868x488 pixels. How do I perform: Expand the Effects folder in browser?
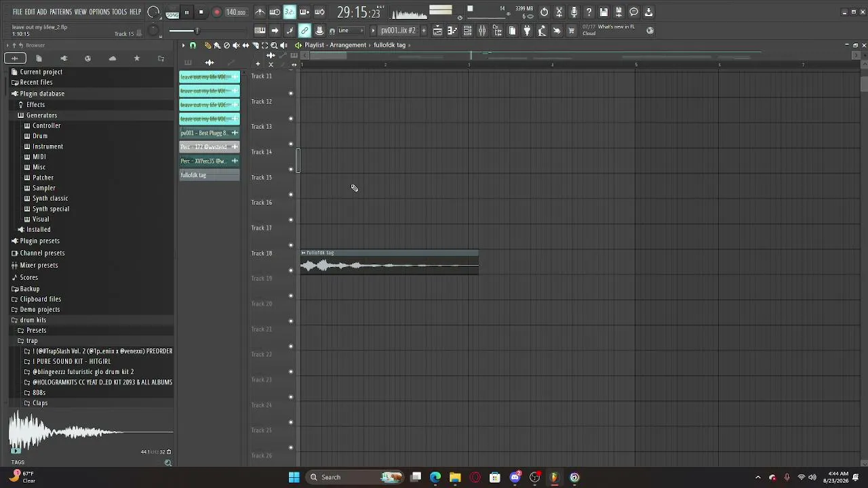tap(35, 105)
